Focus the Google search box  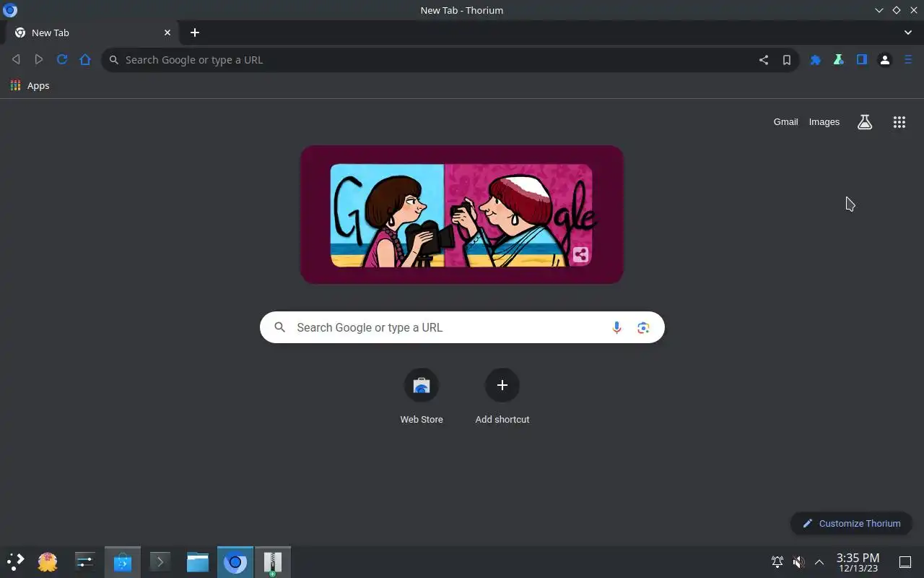462,327
